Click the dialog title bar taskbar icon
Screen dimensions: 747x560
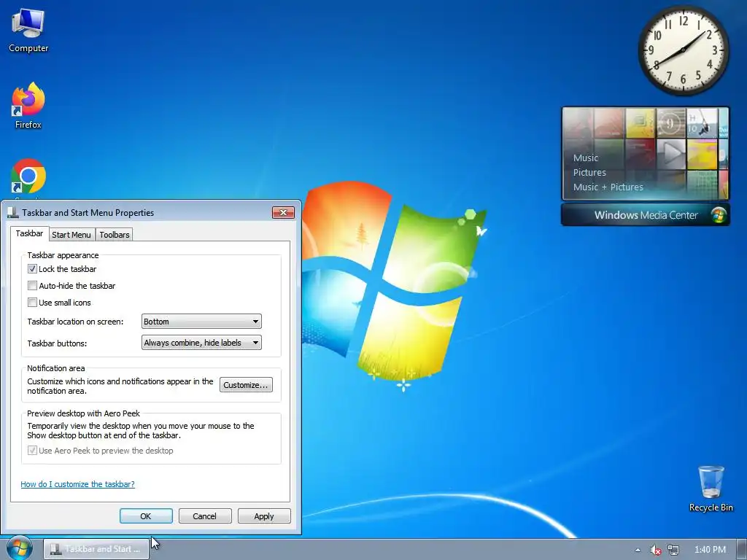[x=13, y=213]
